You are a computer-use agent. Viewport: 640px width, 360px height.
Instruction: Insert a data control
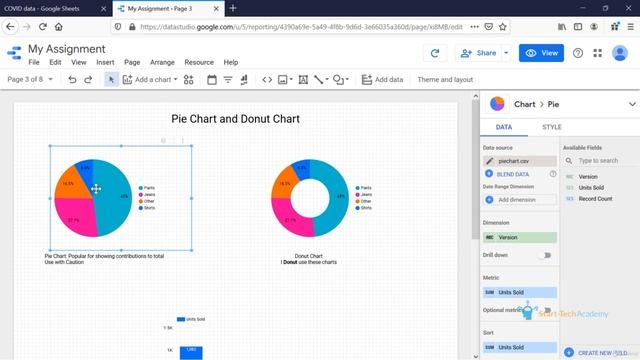tap(244, 80)
